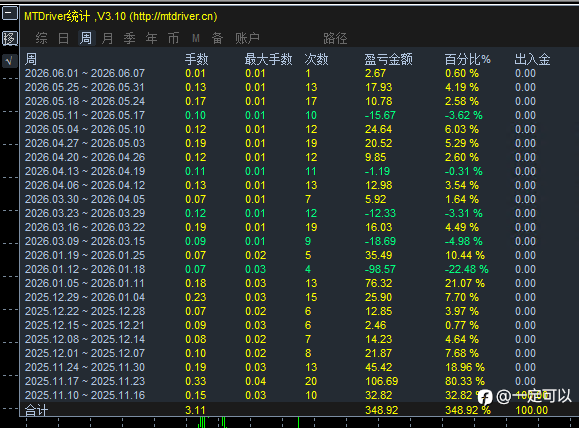The width and height of the screenshot is (579, 428).
Task: Toggle the √ checkmark button on the left
Action: coord(10,61)
